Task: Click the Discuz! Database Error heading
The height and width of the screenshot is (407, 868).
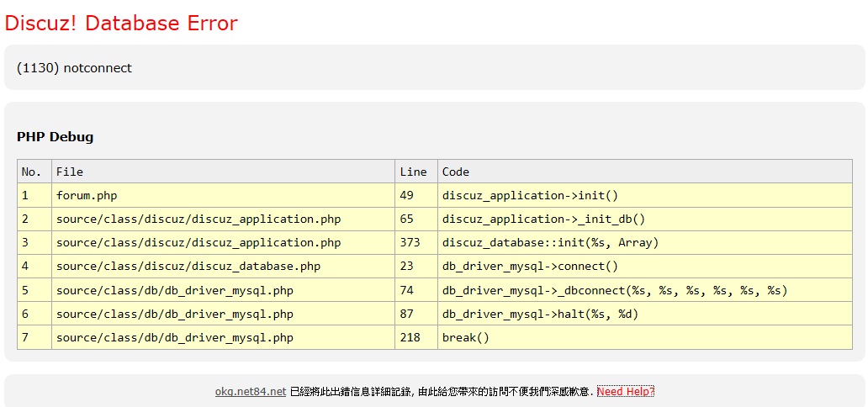Action: [x=121, y=23]
